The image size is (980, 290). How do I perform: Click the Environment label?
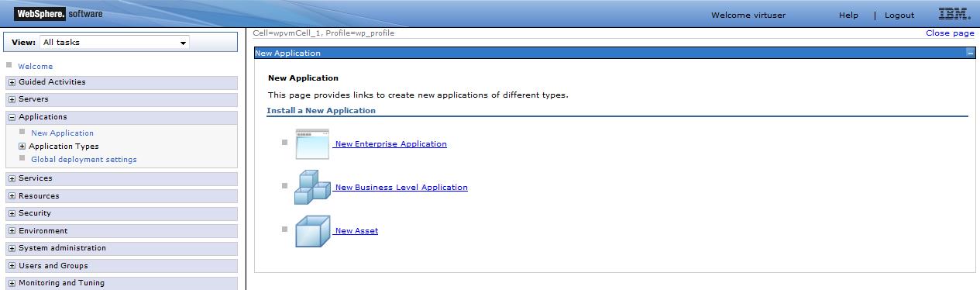coord(43,231)
